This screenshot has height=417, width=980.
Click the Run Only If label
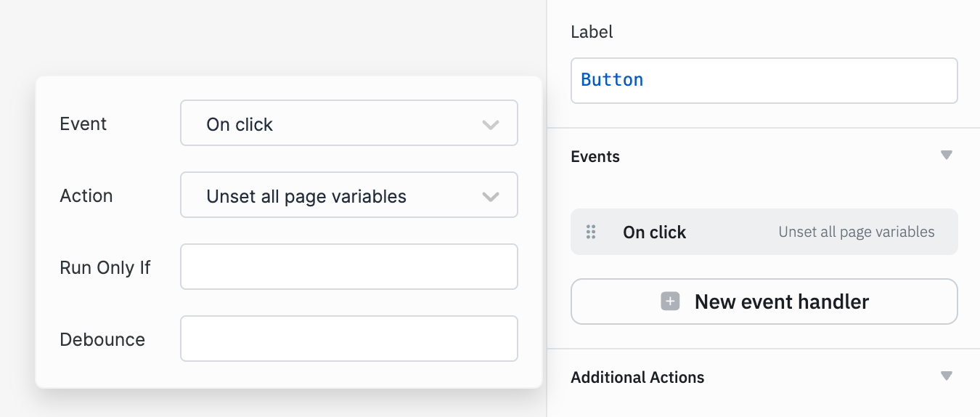pos(105,267)
